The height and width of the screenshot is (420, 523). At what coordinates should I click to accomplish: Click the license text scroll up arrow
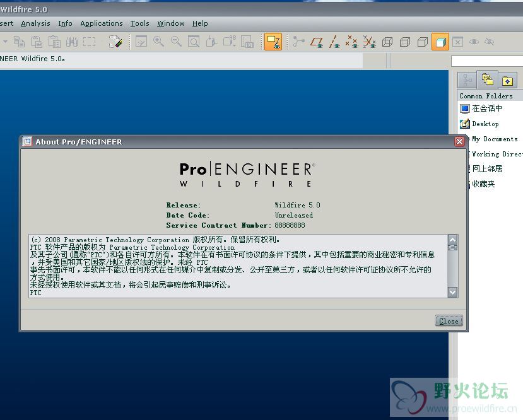452,240
